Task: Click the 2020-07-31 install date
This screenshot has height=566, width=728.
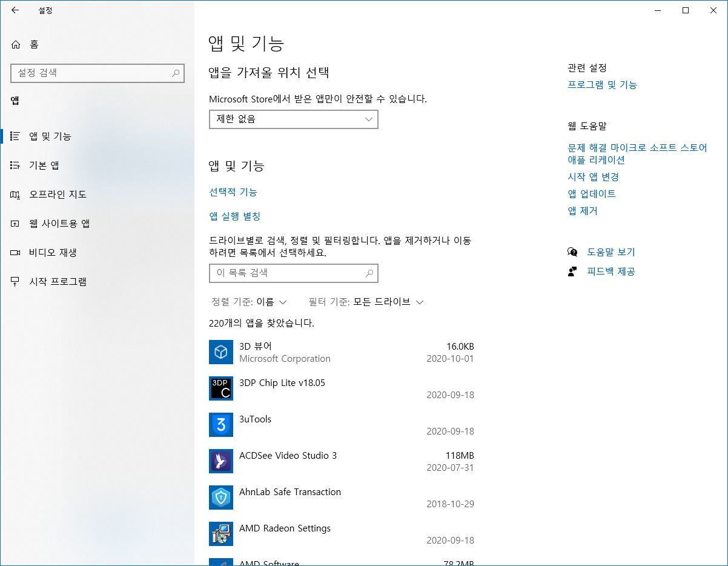Action: click(x=451, y=468)
